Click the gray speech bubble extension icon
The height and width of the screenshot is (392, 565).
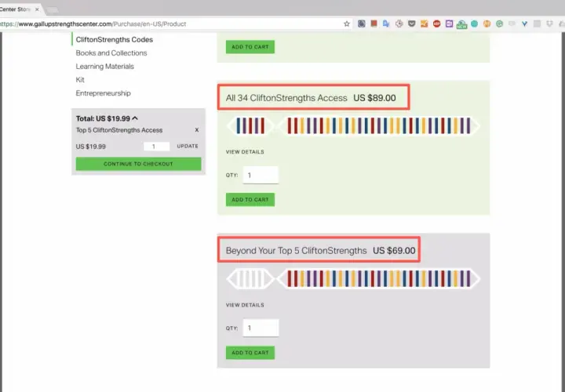(512, 24)
